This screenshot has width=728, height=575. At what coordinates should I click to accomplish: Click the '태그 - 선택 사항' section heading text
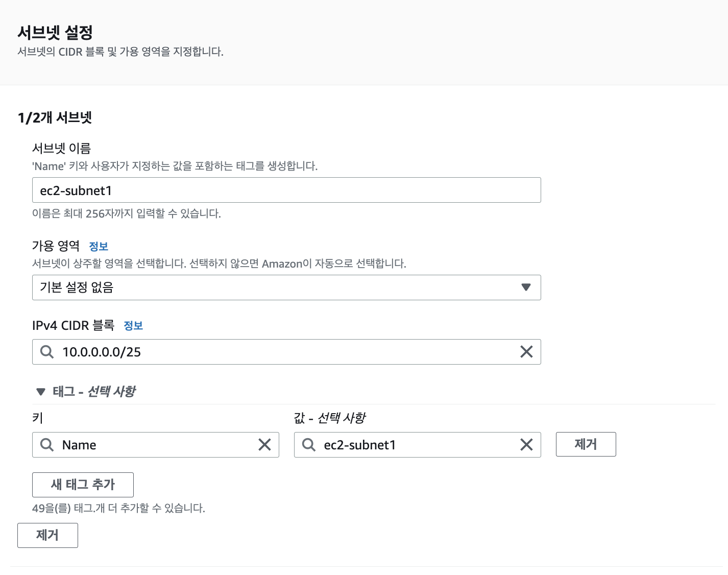(x=94, y=392)
